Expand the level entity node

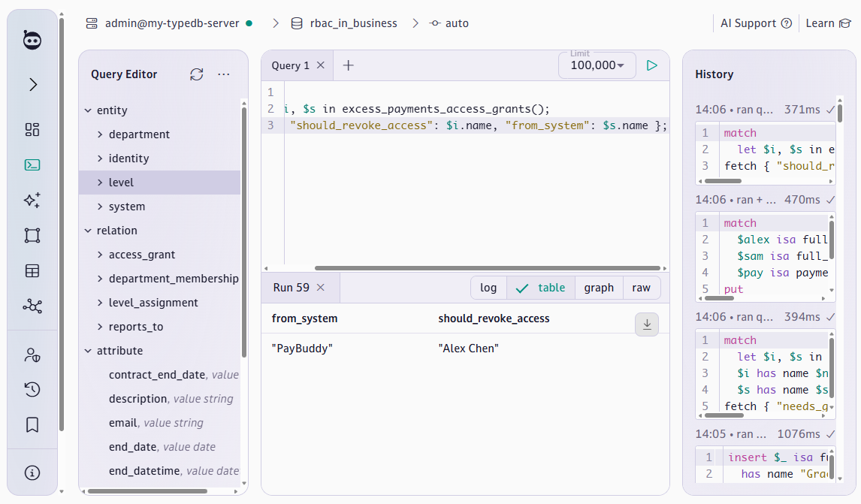pyautogui.click(x=100, y=183)
